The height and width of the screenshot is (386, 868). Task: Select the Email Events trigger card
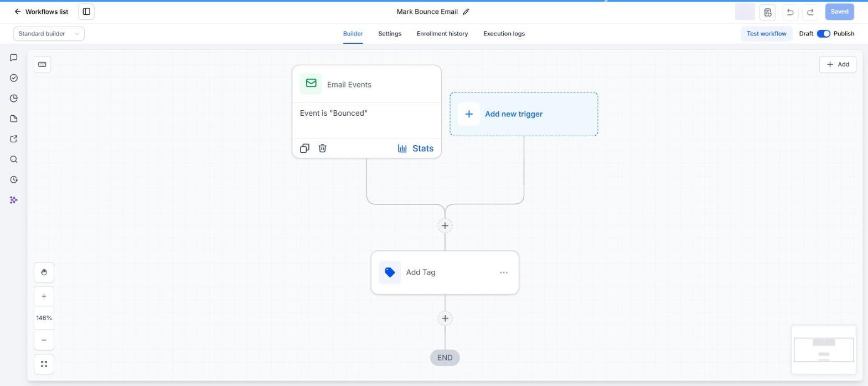(366, 111)
